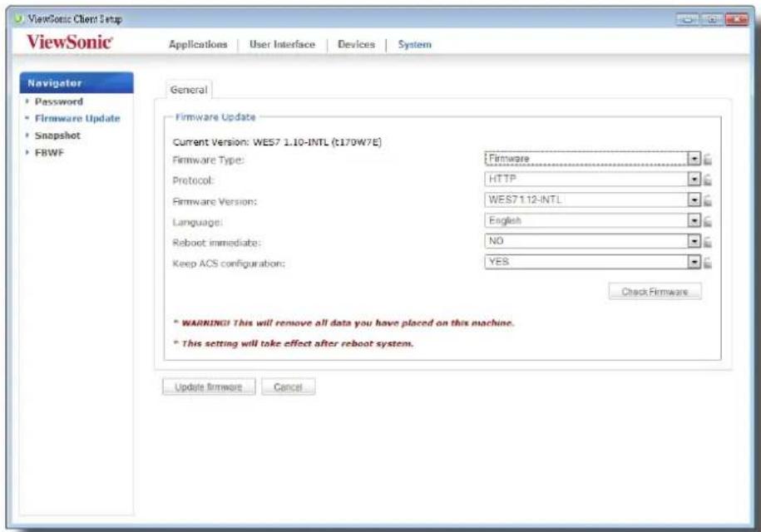Select Firmware Update in the Navigator

[77, 118]
